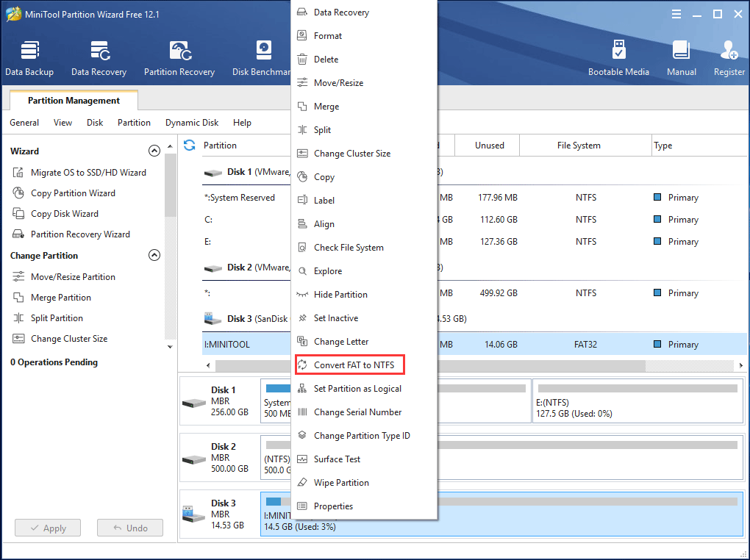Choose Merge in the context menu
This screenshot has height=560, width=750.
pos(364,106)
